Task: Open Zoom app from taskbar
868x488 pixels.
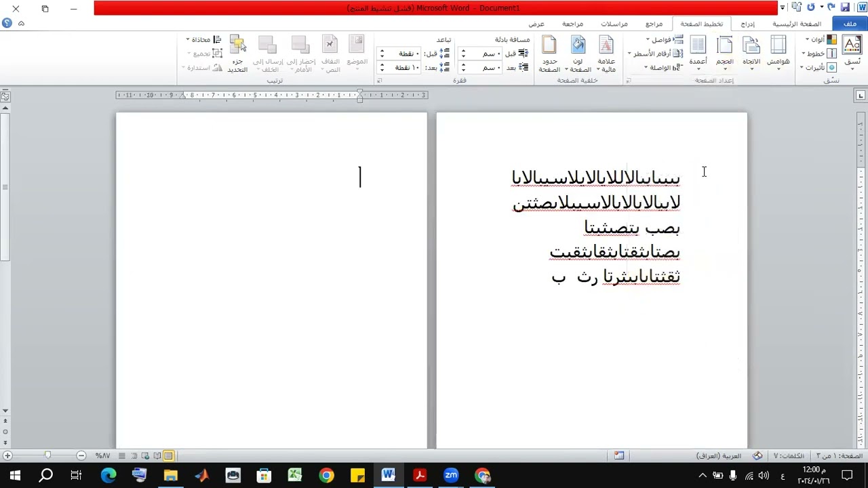Action: click(451, 475)
